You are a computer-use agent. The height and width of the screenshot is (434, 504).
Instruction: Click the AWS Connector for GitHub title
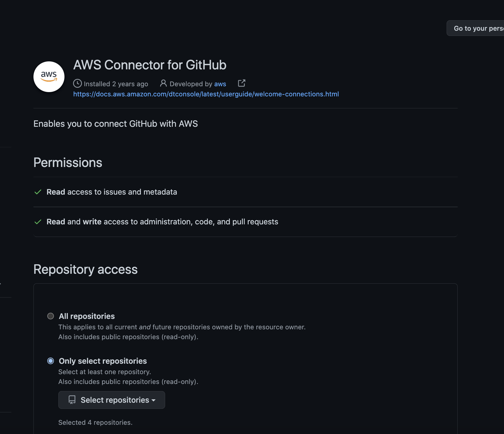tap(150, 65)
